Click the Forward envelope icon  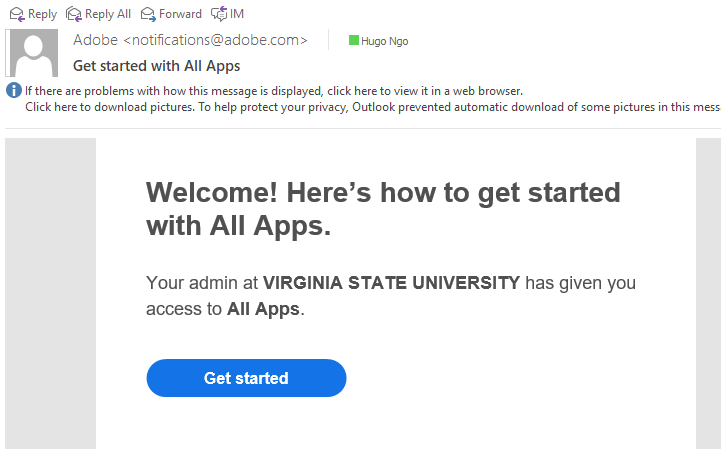tap(148, 15)
